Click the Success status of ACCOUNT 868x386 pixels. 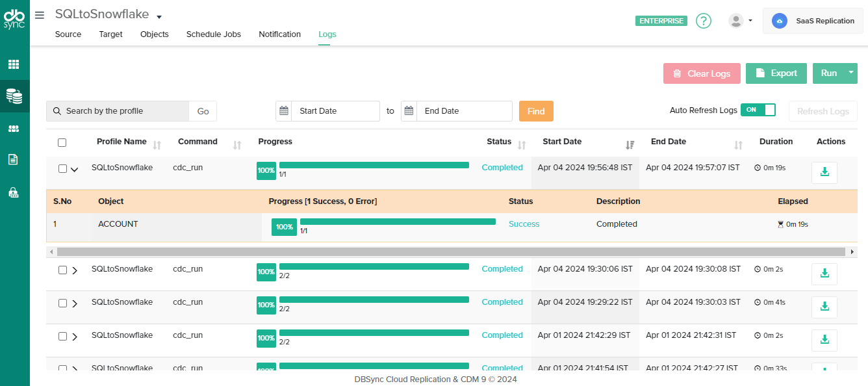pyautogui.click(x=524, y=224)
